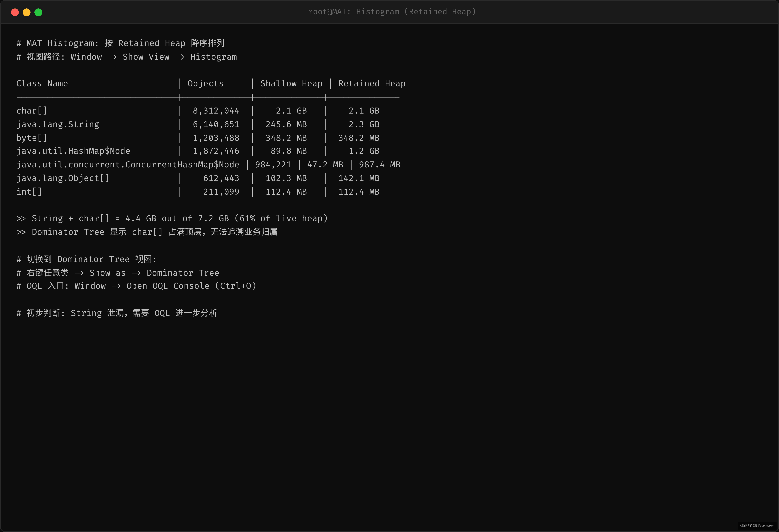Screen dimensions: 779x532
Task: Click the 'MAT Histogram' heading comment line
Action: coord(121,43)
